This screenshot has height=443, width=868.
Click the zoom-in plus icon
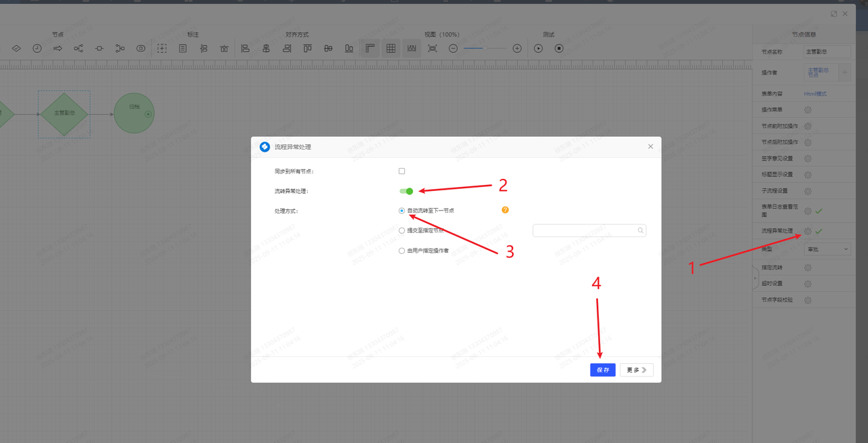[517, 49]
